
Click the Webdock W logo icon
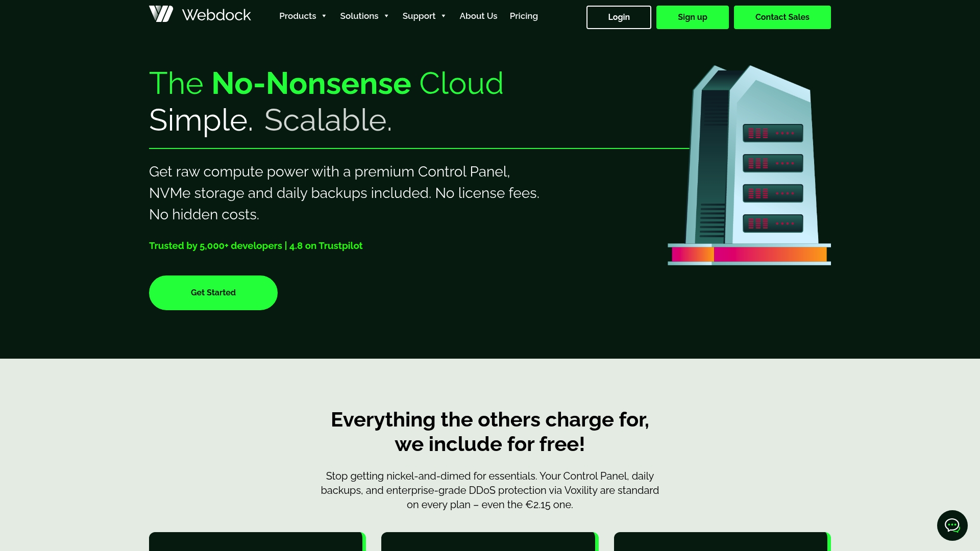pyautogui.click(x=161, y=14)
